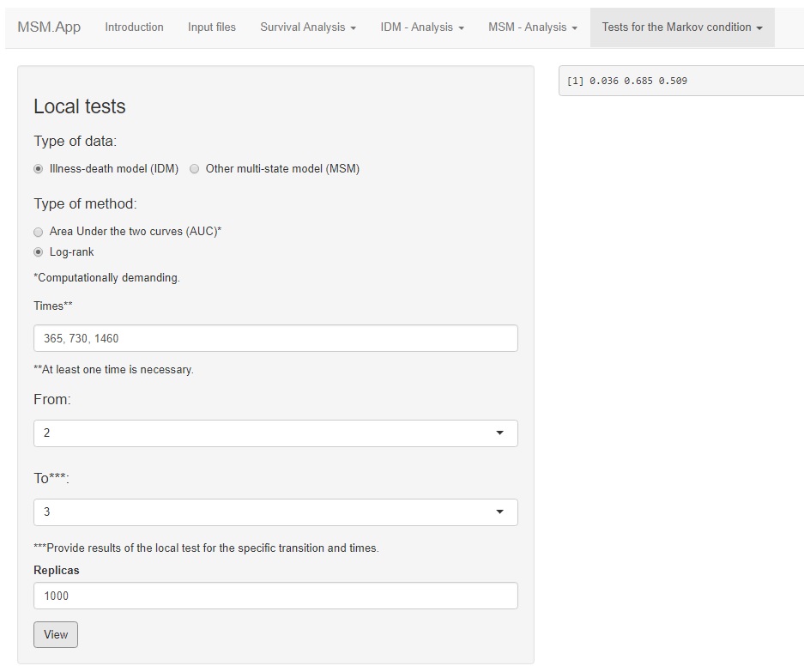Click the Times input field

point(275,338)
